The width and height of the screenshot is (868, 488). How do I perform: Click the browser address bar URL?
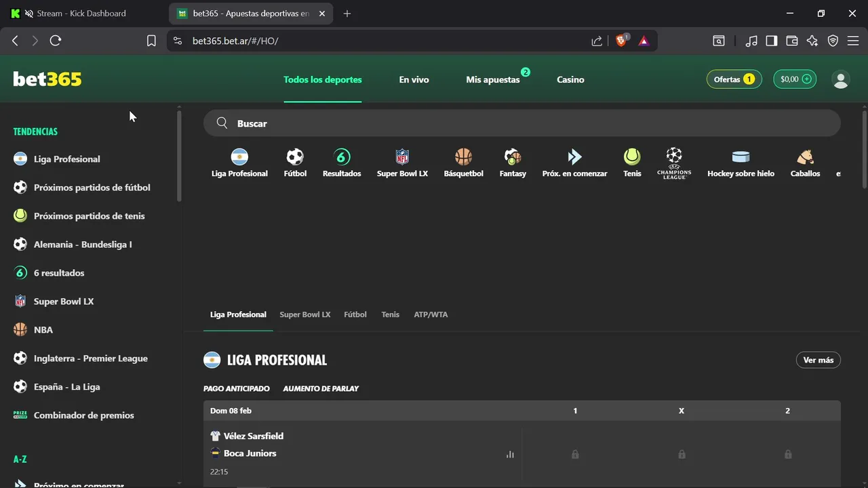click(x=235, y=41)
